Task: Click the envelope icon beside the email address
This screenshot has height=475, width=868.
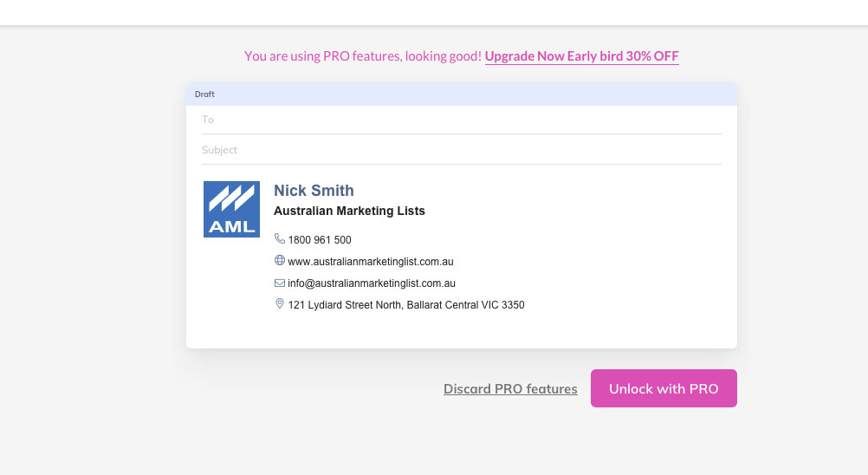Action: click(280, 283)
